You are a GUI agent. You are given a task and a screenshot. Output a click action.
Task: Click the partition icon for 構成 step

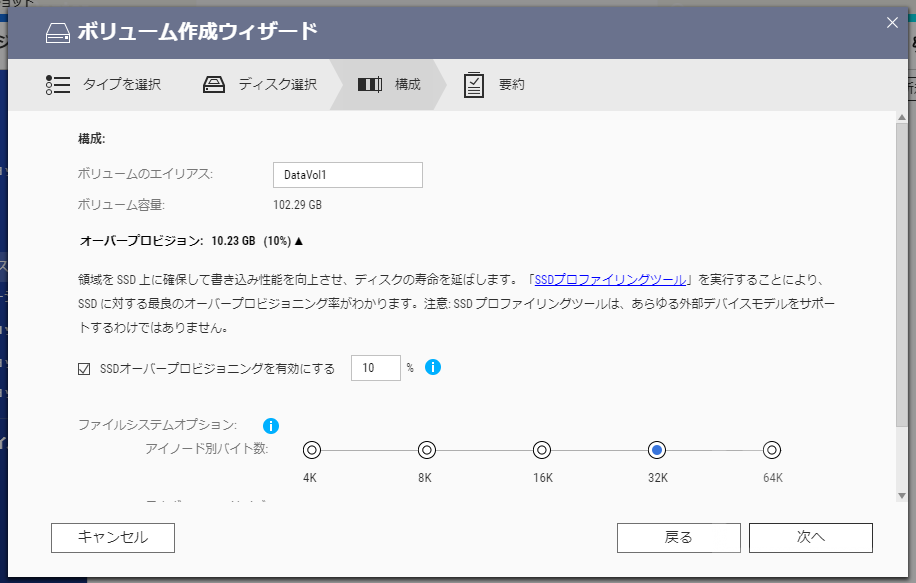click(370, 85)
